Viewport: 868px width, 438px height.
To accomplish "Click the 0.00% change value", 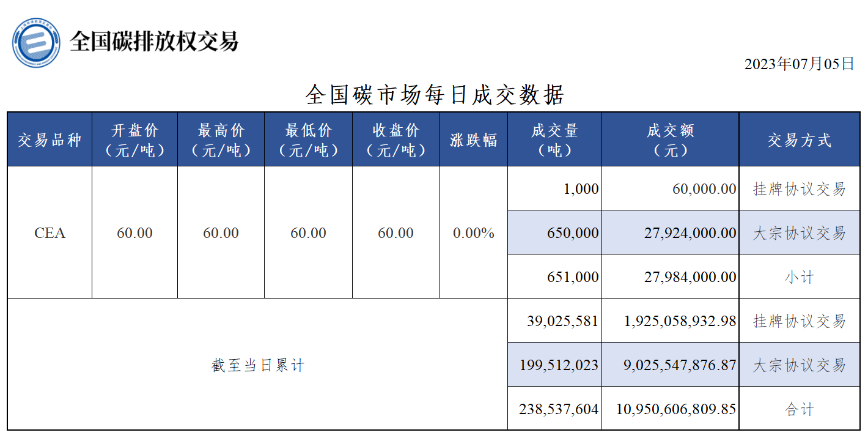I will [474, 233].
